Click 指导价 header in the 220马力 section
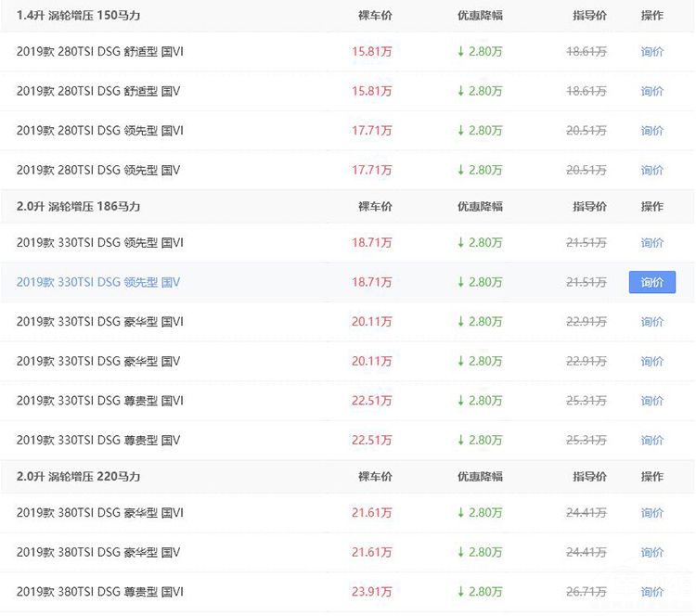 tap(589, 477)
